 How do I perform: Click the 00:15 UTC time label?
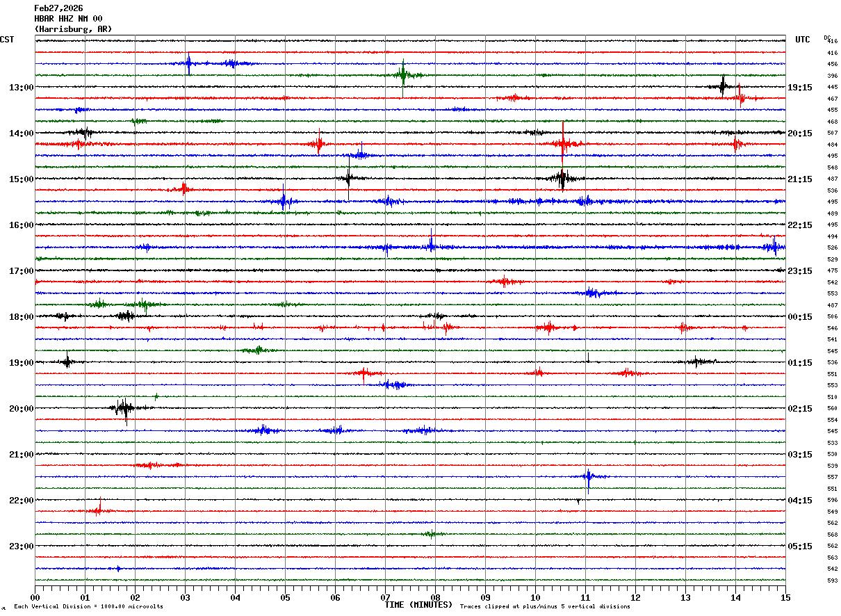click(x=800, y=317)
